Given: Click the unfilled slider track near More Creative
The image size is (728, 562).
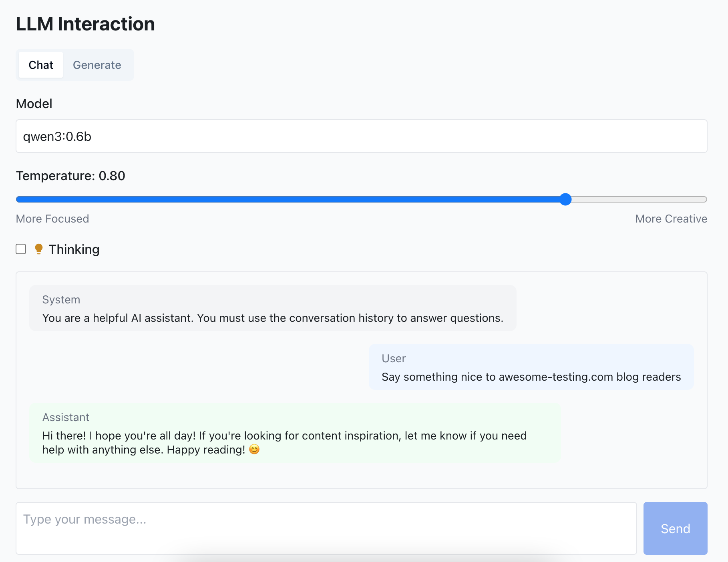Looking at the screenshot, I should (641, 199).
